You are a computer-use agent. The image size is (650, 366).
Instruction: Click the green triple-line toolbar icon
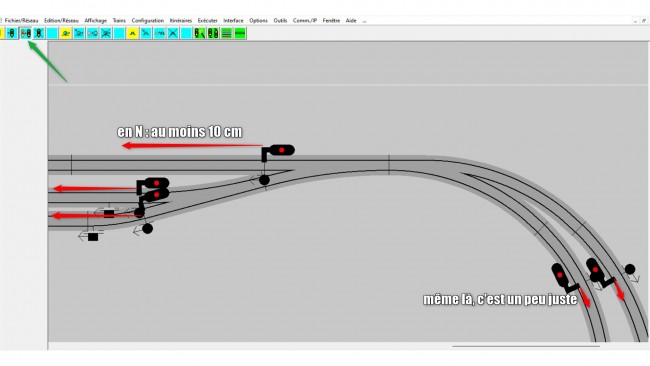click(x=227, y=33)
